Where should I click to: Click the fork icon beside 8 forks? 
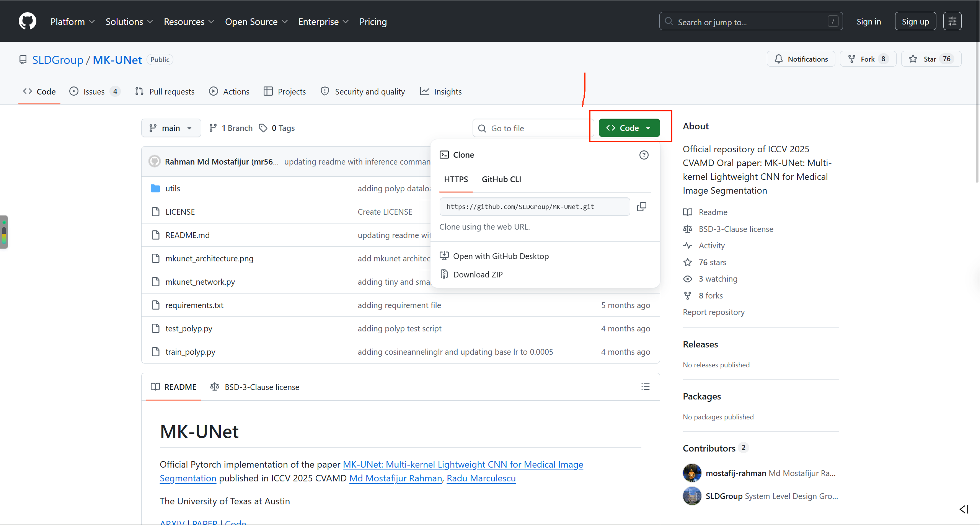tap(688, 295)
